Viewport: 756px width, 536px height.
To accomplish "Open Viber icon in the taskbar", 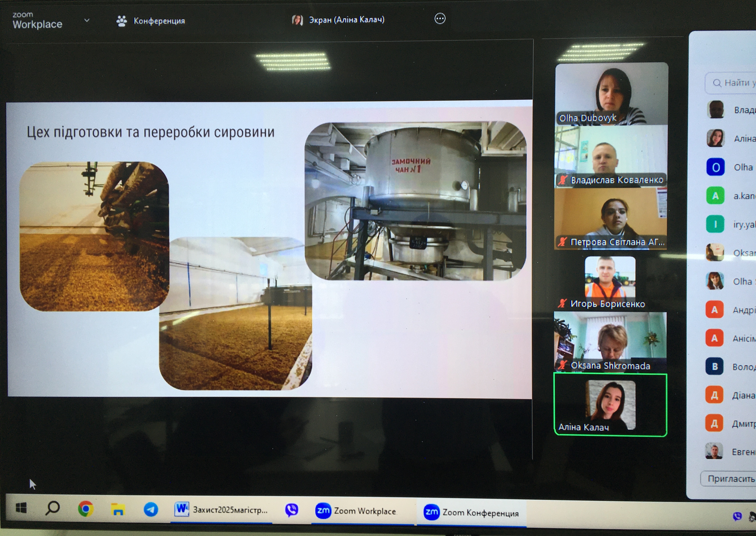I will pos(292,510).
